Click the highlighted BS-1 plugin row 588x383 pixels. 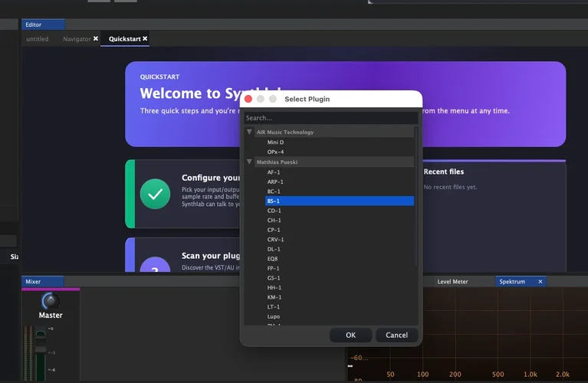pyautogui.click(x=340, y=201)
